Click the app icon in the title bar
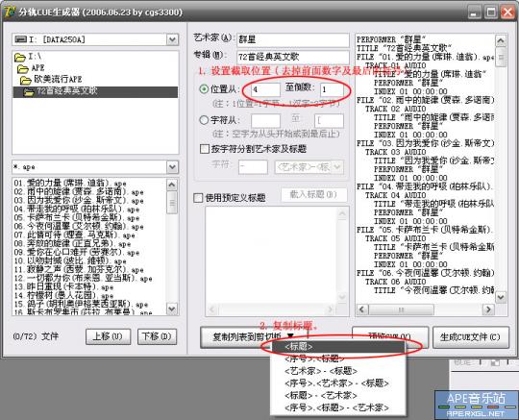This screenshot has height=420, width=519. [10, 12]
